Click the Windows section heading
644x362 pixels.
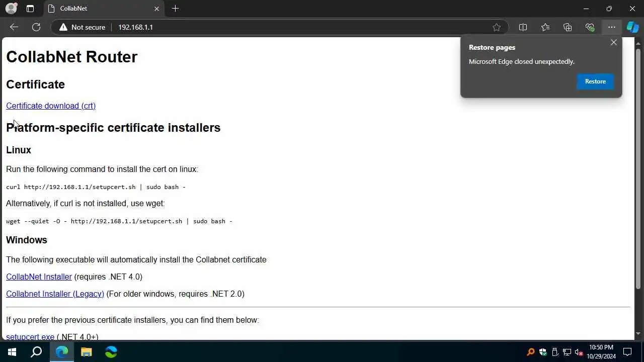pyautogui.click(x=27, y=240)
